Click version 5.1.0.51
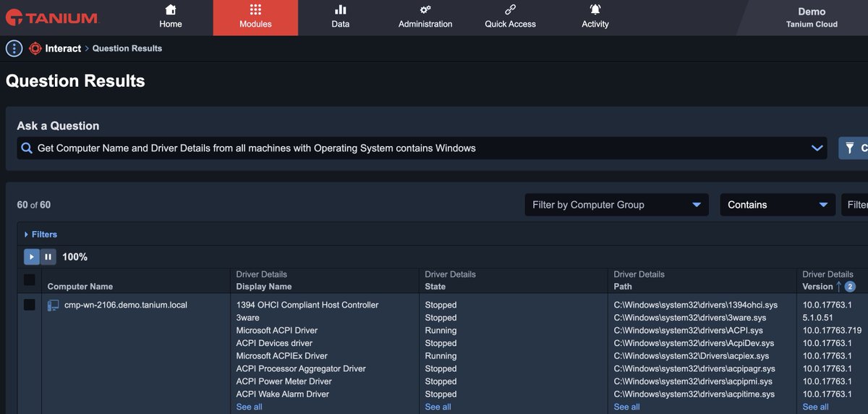This screenshot has height=414, width=868. [x=818, y=318]
